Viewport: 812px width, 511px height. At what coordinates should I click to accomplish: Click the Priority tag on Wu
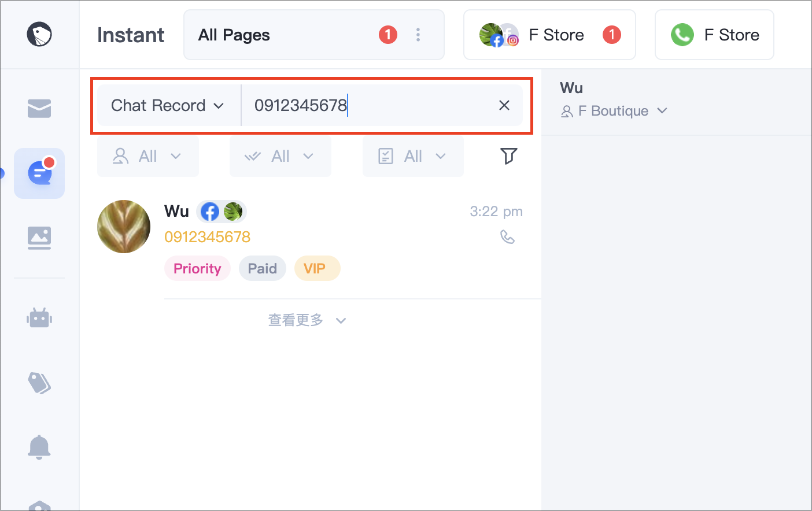pos(197,268)
